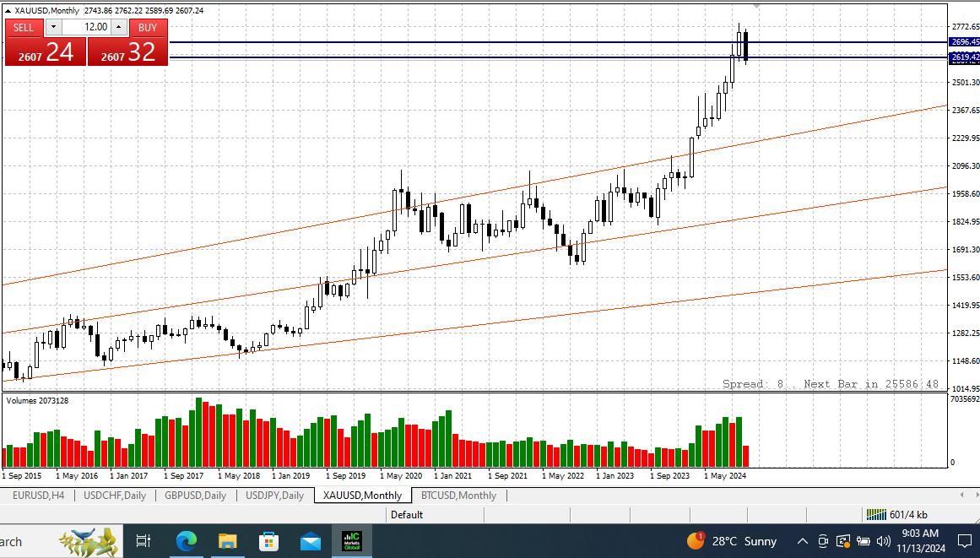
Task: Open the Mail app taskbar icon
Action: coord(310,541)
